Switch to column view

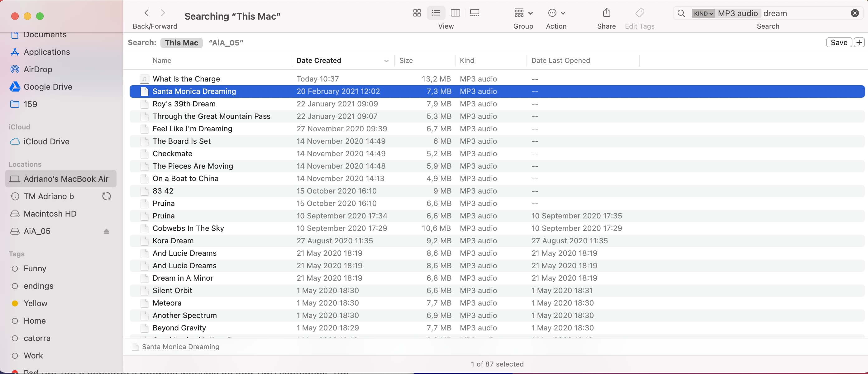point(455,13)
